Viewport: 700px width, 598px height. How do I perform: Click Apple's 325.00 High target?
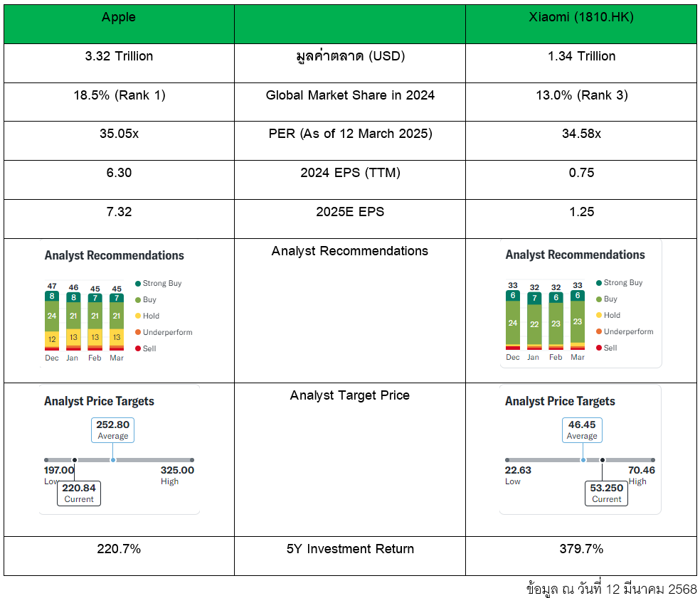pyautogui.click(x=177, y=471)
